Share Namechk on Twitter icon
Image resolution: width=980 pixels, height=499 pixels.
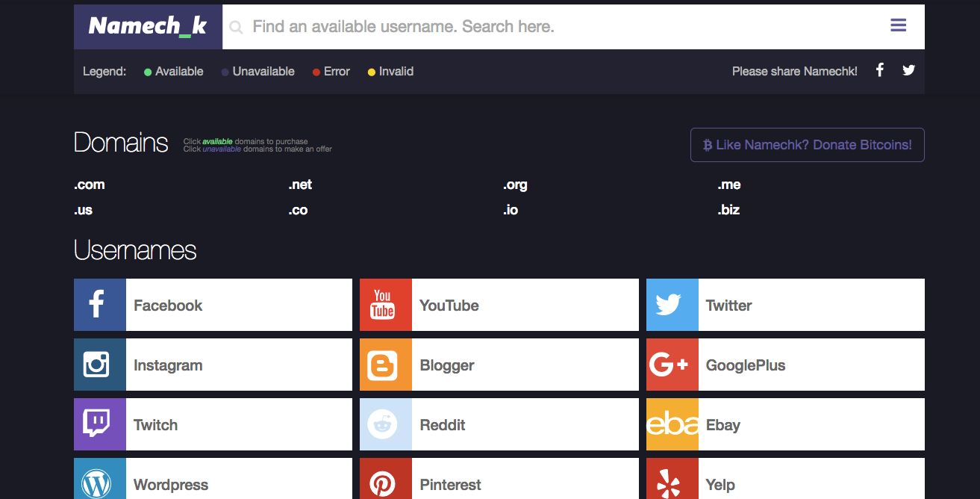[908, 70]
